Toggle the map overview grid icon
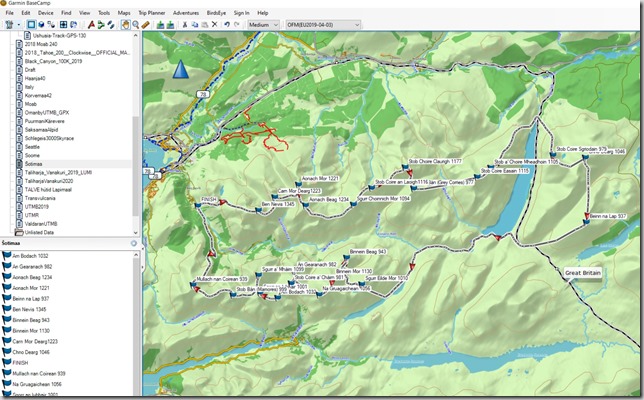The width and height of the screenshot is (644, 400). pos(63,25)
